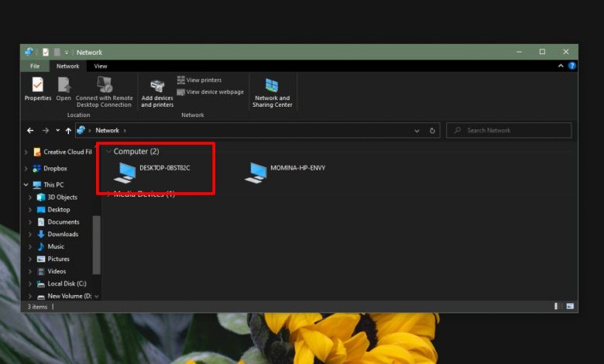Go forward with the Forward arrow
The image size is (604, 364).
(x=46, y=131)
